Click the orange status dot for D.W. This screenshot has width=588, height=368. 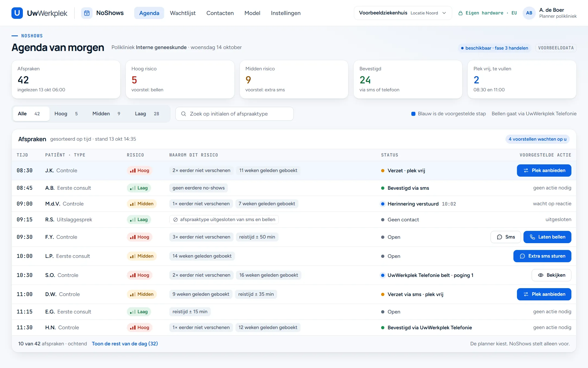(382, 294)
